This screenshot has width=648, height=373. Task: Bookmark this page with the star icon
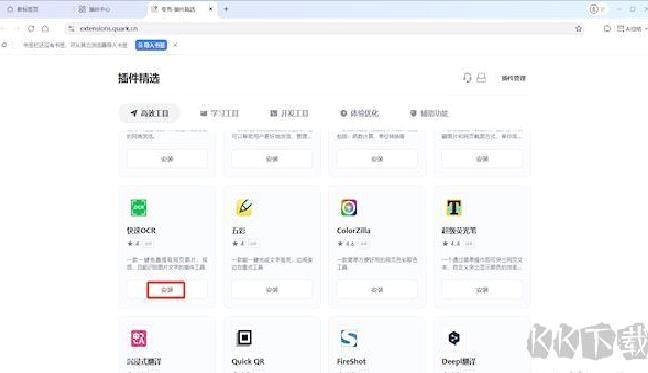pos(579,29)
